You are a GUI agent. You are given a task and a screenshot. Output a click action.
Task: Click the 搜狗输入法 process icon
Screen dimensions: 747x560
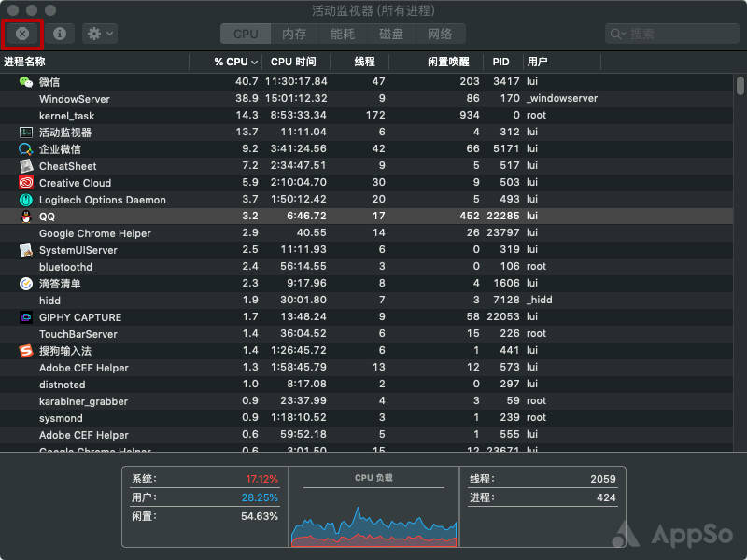(24, 351)
